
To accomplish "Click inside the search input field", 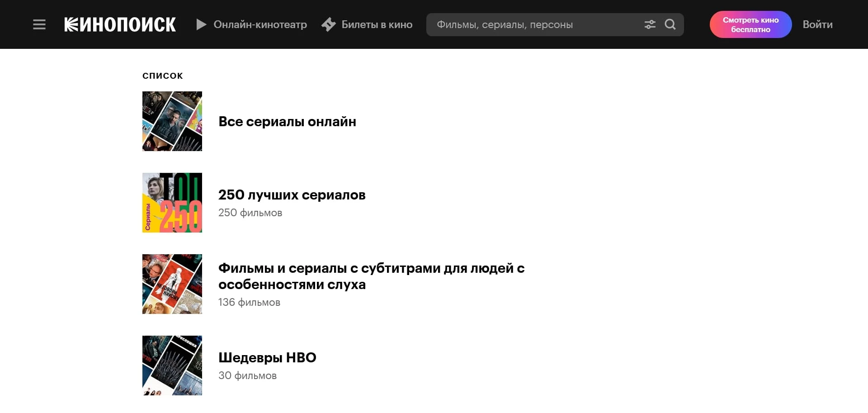I will 520,24.
